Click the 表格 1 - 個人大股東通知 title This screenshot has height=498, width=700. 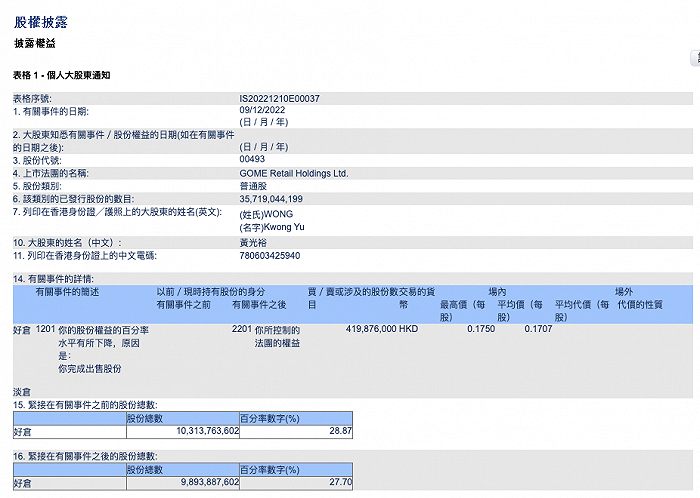[62, 75]
